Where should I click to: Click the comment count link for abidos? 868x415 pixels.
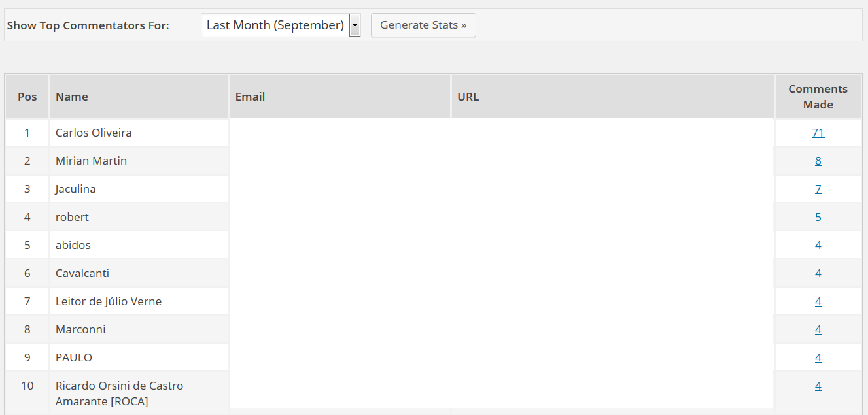(818, 245)
